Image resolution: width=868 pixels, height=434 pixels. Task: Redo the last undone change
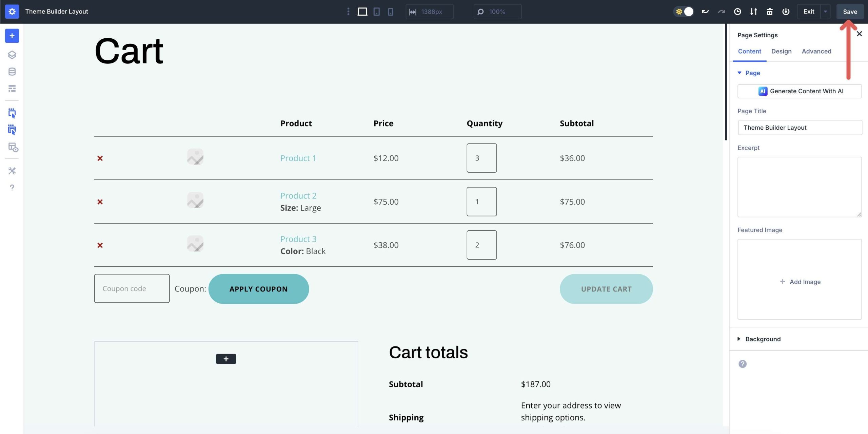pyautogui.click(x=721, y=11)
